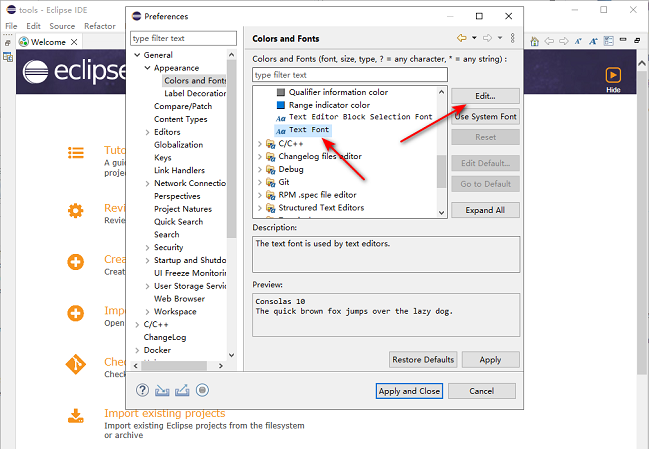Click the Home icon in Welcome toolbar
Screen dimensions: 650x449
(535, 41)
